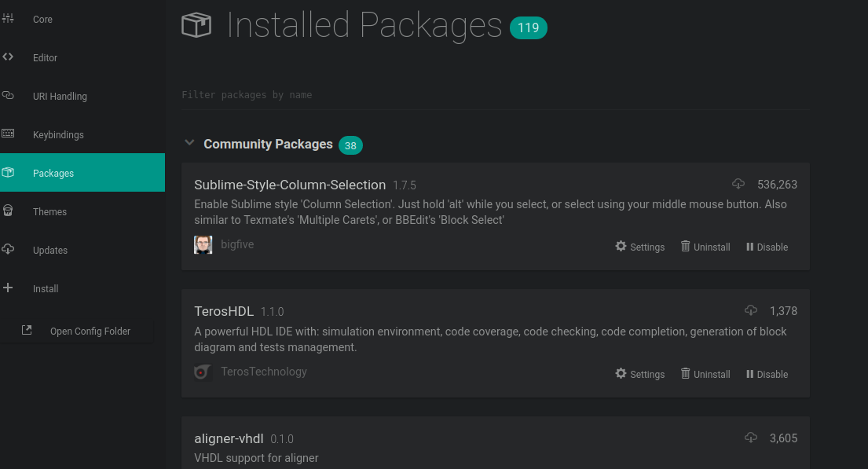Click the Packages box icon in sidebar
Image resolution: width=868 pixels, height=469 pixels.
[8, 172]
